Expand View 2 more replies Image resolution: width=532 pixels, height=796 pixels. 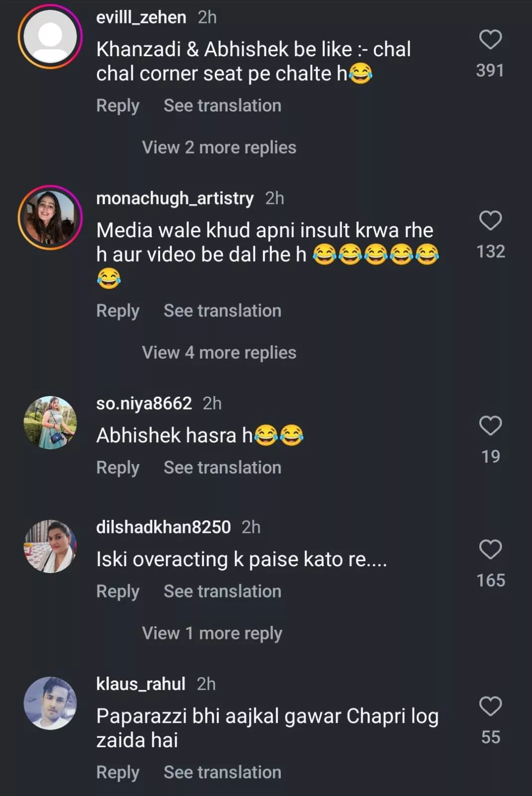pyautogui.click(x=219, y=148)
